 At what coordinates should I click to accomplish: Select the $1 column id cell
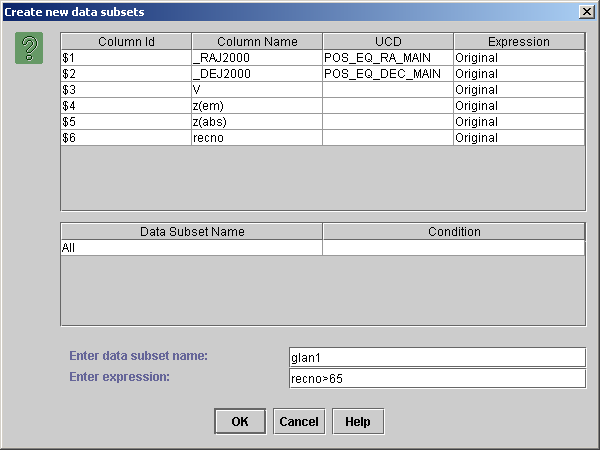tap(126, 57)
